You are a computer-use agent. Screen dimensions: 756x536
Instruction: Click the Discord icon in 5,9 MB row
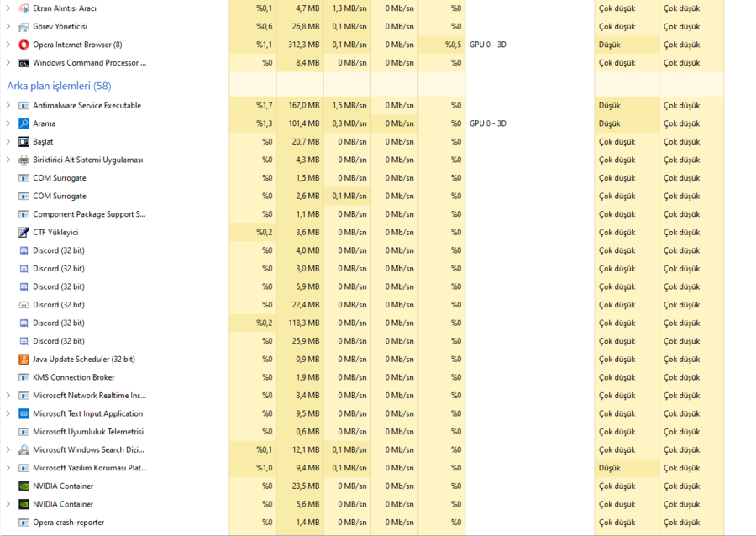[24, 286]
